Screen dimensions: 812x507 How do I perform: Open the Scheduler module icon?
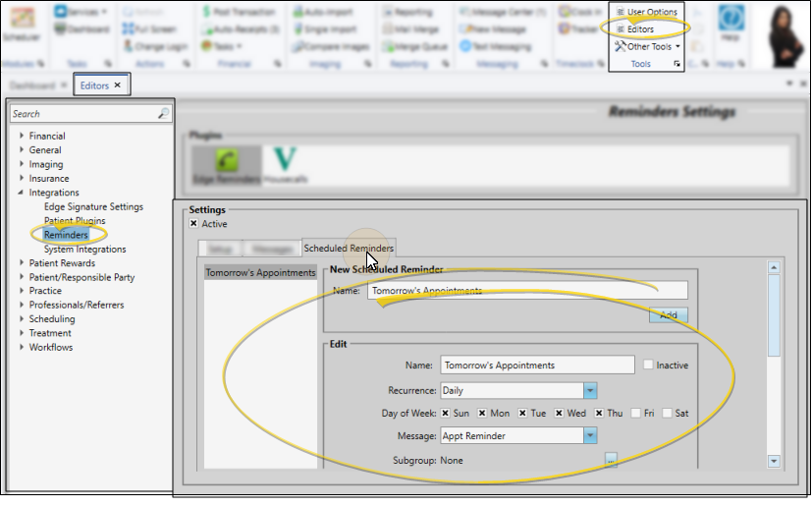(22, 22)
